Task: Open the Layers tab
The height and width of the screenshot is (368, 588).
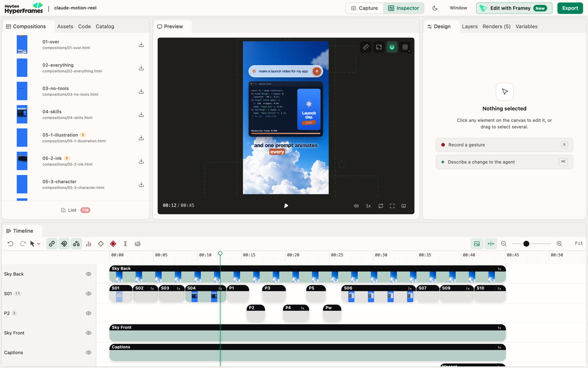Action: click(470, 26)
